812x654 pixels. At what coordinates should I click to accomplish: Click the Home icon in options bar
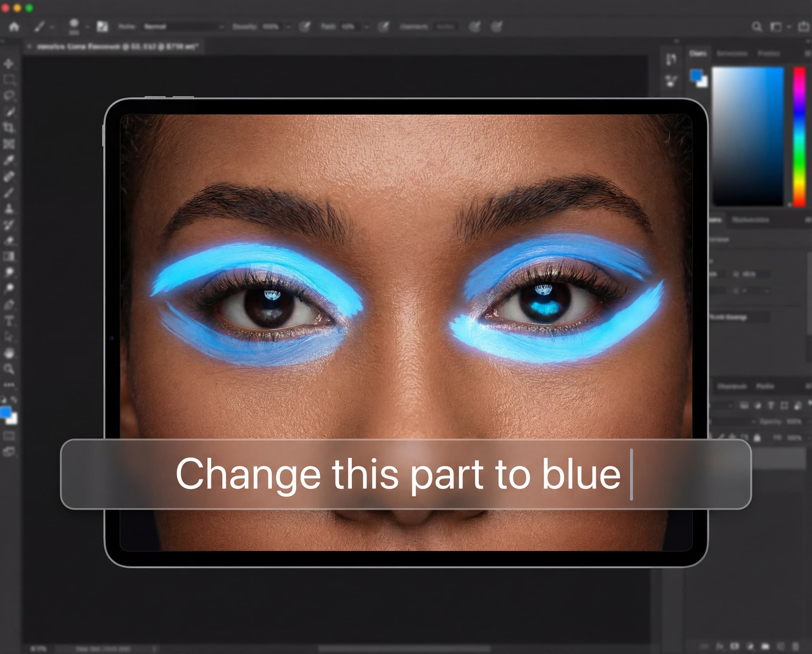point(14,27)
